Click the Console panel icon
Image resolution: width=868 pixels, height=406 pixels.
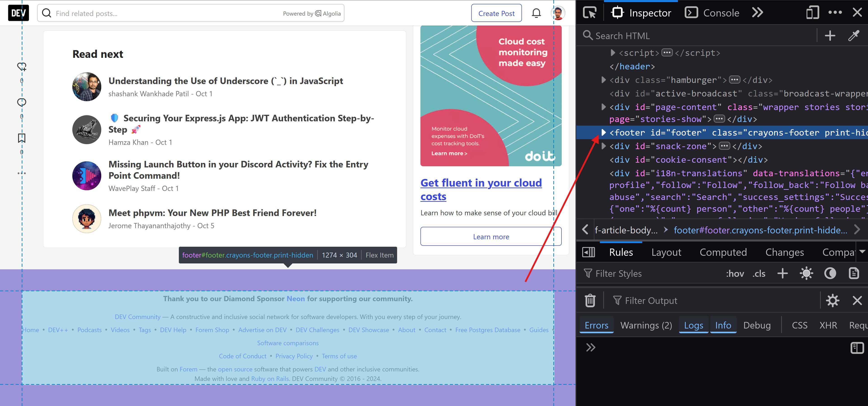(x=690, y=12)
